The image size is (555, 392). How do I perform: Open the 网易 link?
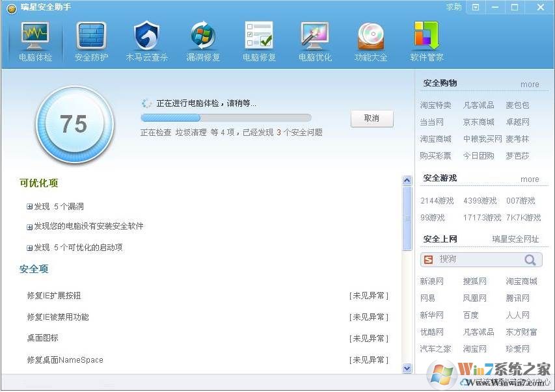[x=427, y=298]
